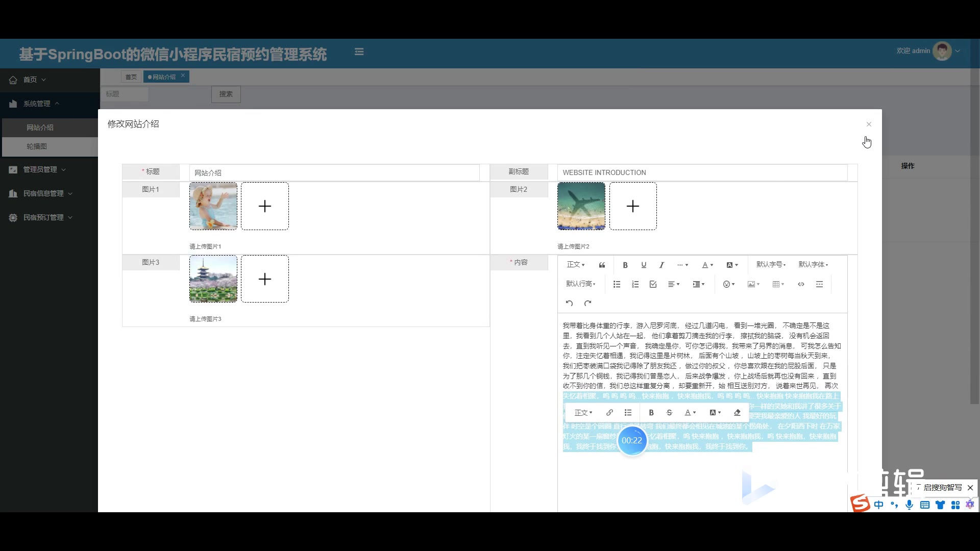The height and width of the screenshot is (551, 980).
Task: Toggle italic formatting in editor toolbar
Action: click(661, 265)
